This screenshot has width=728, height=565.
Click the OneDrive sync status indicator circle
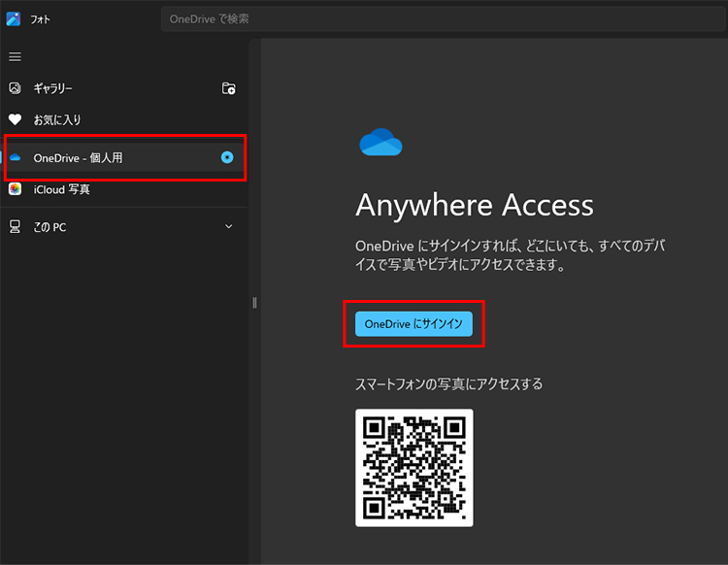(227, 157)
